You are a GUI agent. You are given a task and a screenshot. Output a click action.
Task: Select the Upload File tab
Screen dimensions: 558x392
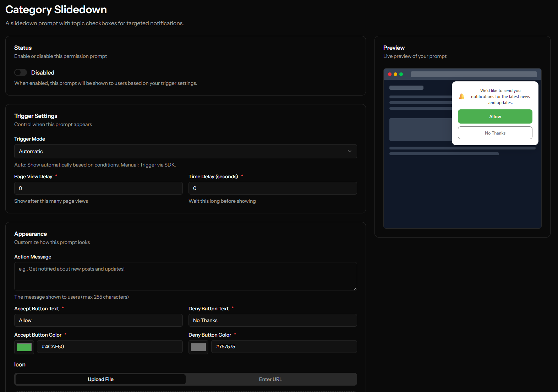coord(100,379)
